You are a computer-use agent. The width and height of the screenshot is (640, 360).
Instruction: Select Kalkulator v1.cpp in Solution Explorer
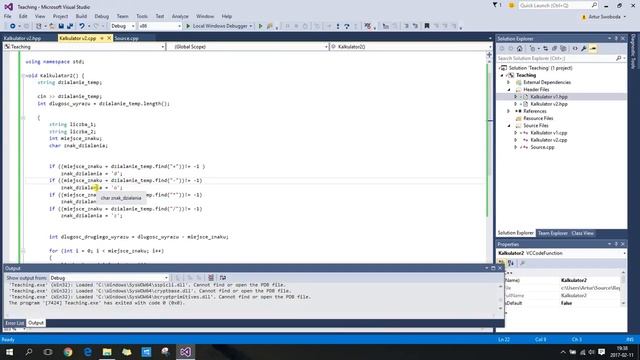pos(549,133)
